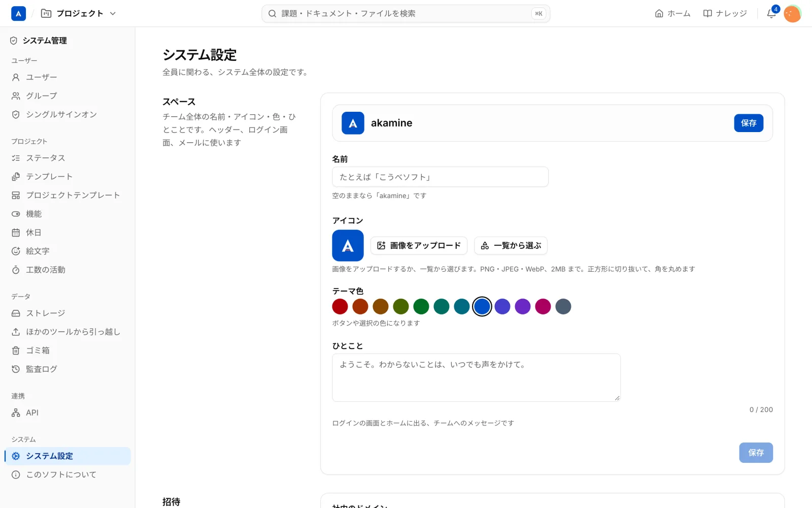This screenshot has width=812, height=508.
Task: Open ナレッジ from the top bar
Action: click(x=725, y=14)
